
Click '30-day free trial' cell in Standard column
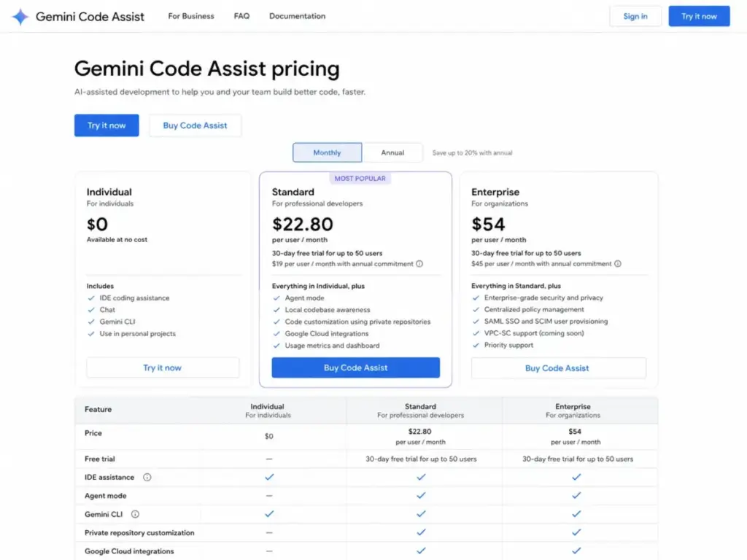tap(421, 459)
